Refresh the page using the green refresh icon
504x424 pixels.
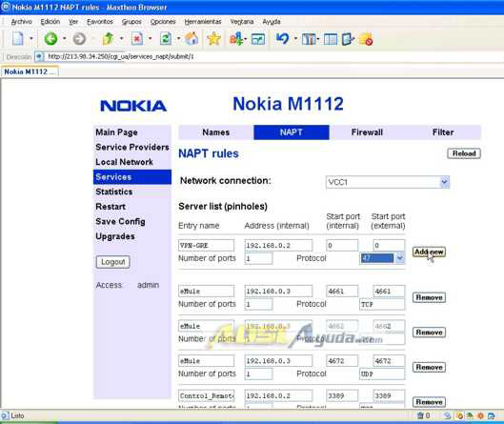click(x=166, y=39)
